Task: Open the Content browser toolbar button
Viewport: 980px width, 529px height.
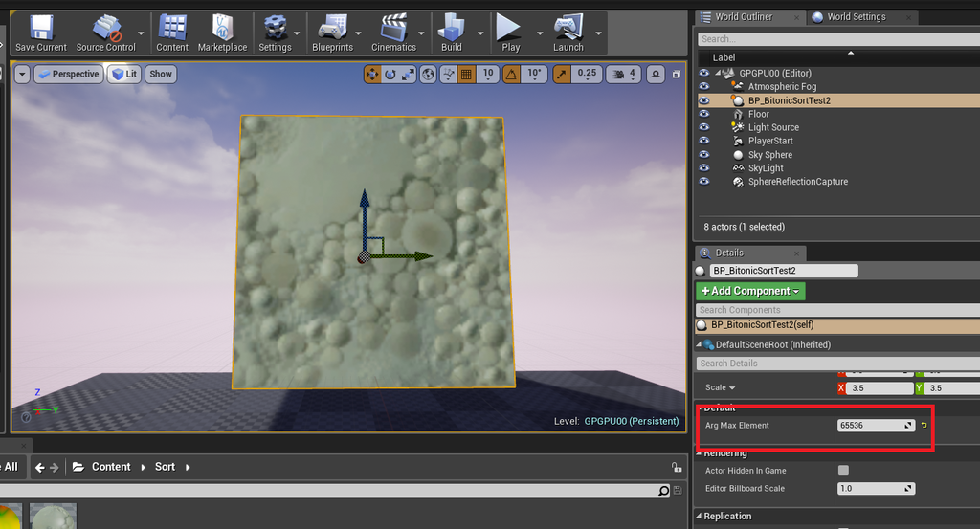Action: [x=172, y=33]
